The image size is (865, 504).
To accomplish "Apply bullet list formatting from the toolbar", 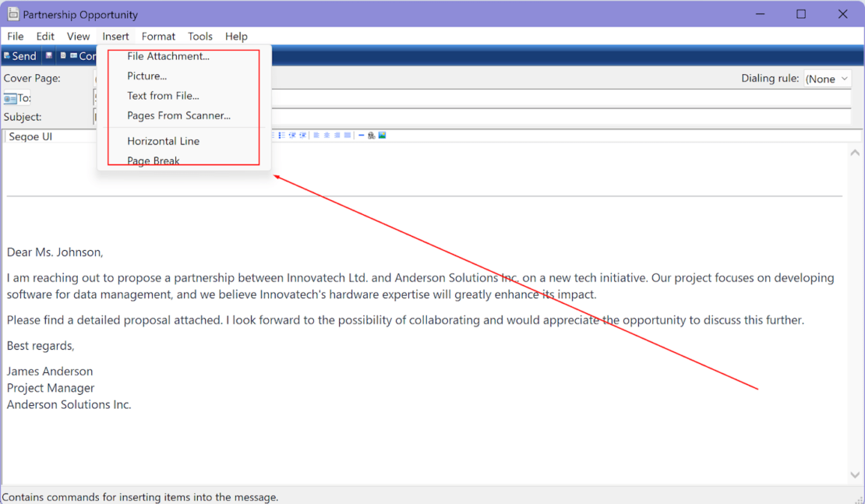I will (x=281, y=135).
